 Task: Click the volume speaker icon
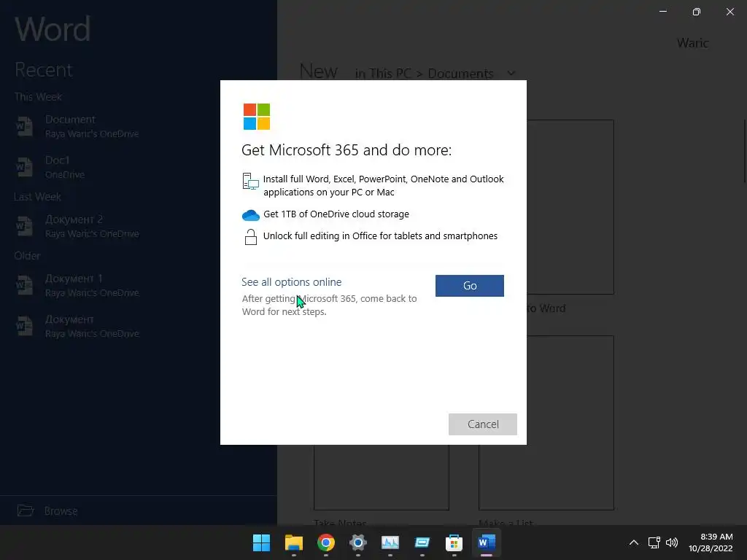click(x=672, y=542)
